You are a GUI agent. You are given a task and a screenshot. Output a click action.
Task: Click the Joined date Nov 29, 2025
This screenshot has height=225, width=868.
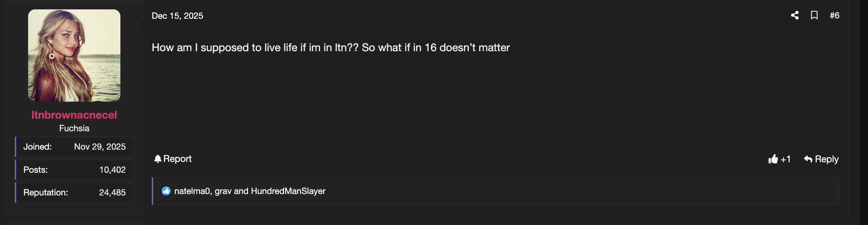(x=100, y=147)
